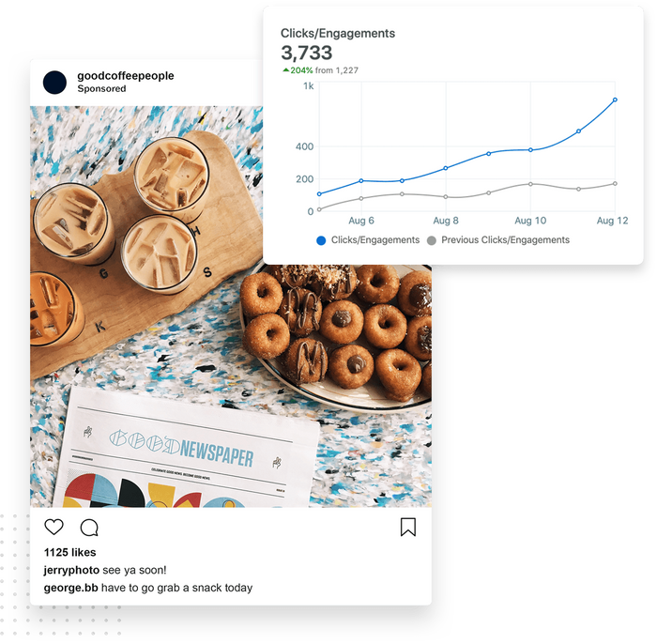This screenshot has width=657, height=644.
Task: Like the post with the heart icon
Action: click(x=54, y=527)
